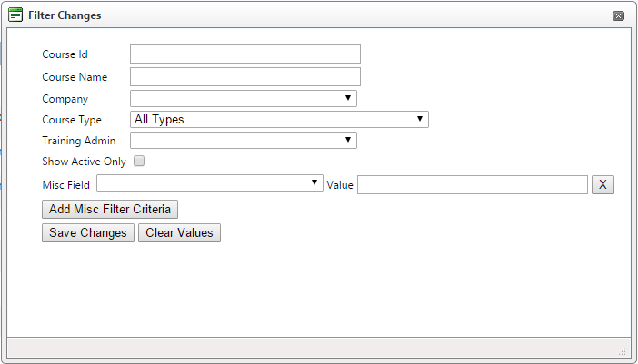Open the Company dropdown

tap(244, 98)
